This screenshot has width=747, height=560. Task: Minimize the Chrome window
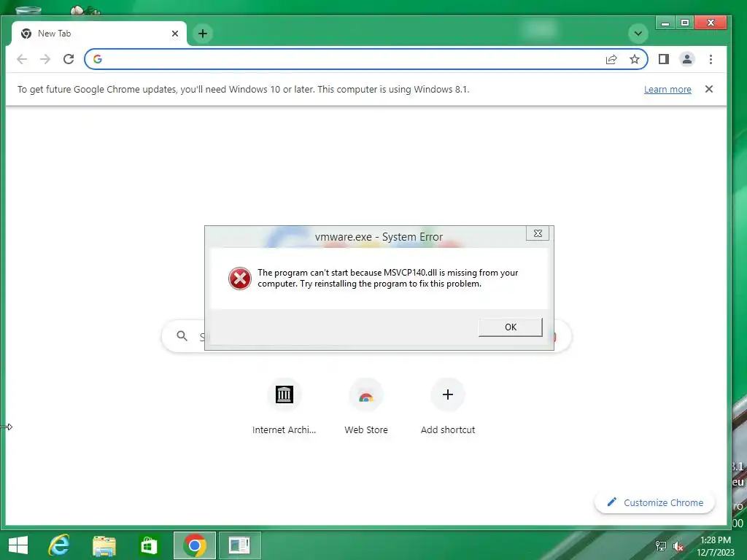(665, 23)
